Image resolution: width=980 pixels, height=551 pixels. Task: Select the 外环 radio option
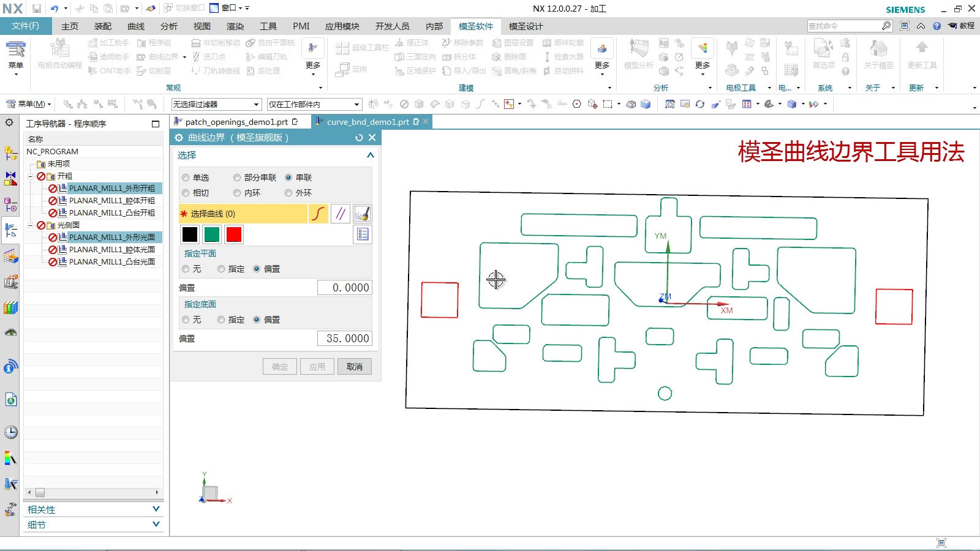coord(288,193)
